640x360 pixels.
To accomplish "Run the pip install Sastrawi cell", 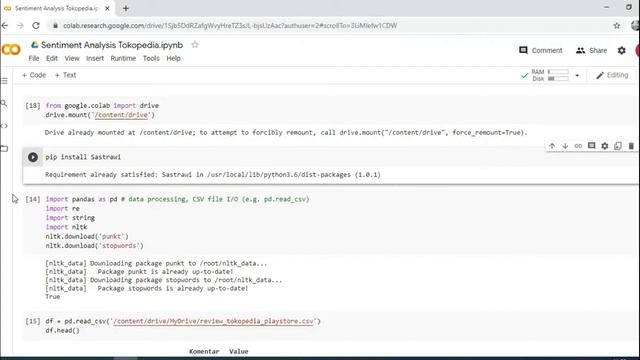I will pyautogui.click(x=33, y=157).
